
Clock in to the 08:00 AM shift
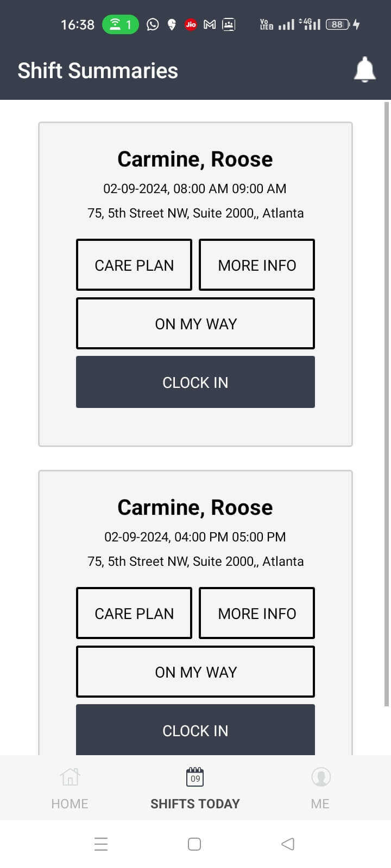click(x=195, y=382)
